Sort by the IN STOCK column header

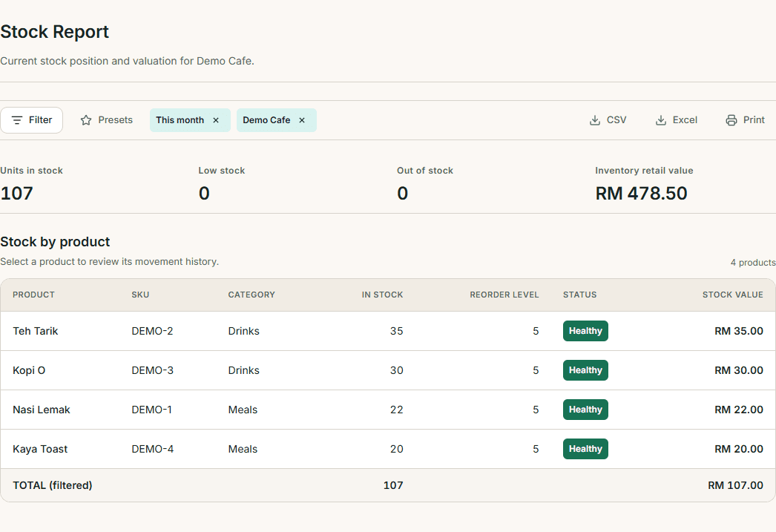pyautogui.click(x=382, y=295)
